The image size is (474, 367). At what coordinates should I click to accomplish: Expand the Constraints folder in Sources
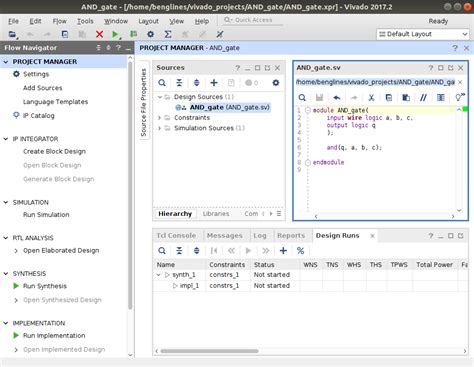tap(159, 118)
